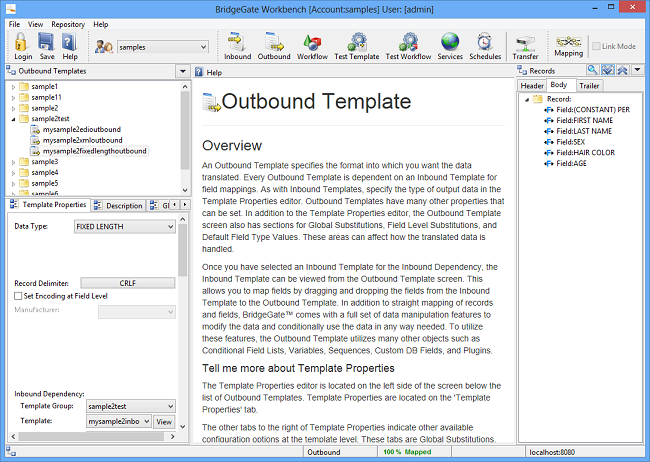Select the Field:LAST NAME row
The width and height of the screenshot is (650, 462).
click(584, 131)
